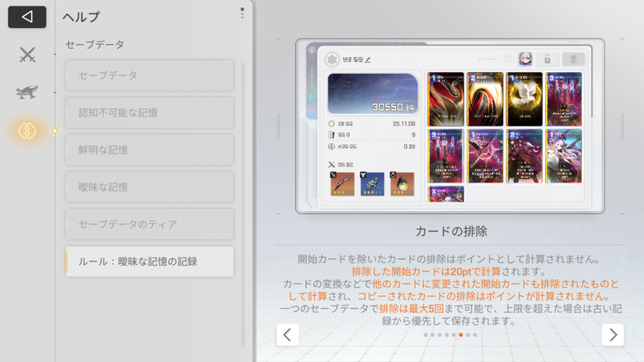The height and width of the screenshot is (362, 644).
Task: Click the pencil edit icon beside save name
Action: pos(368,60)
